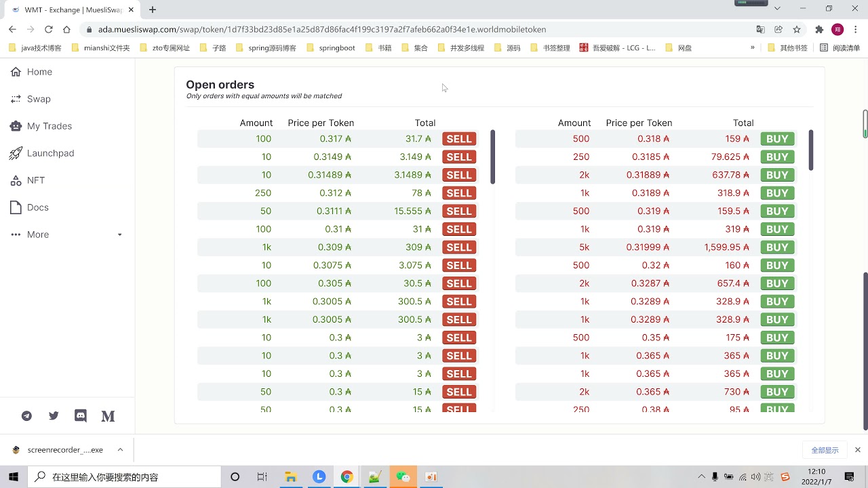Show overflow bookmarks with the » chevron
This screenshot has width=868, height=488.
(752, 47)
